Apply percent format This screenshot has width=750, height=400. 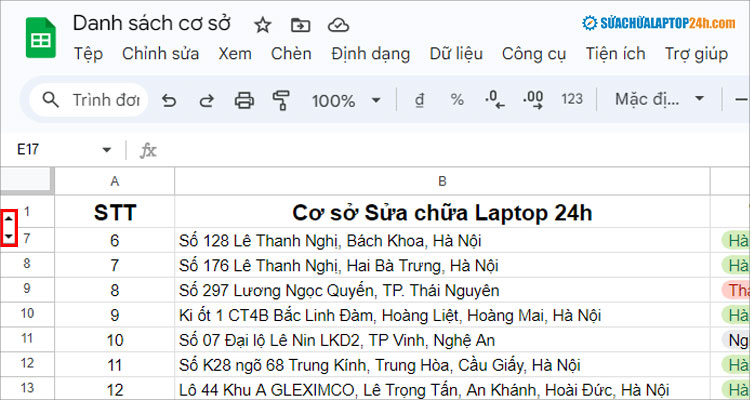click(x=457, y=100)
